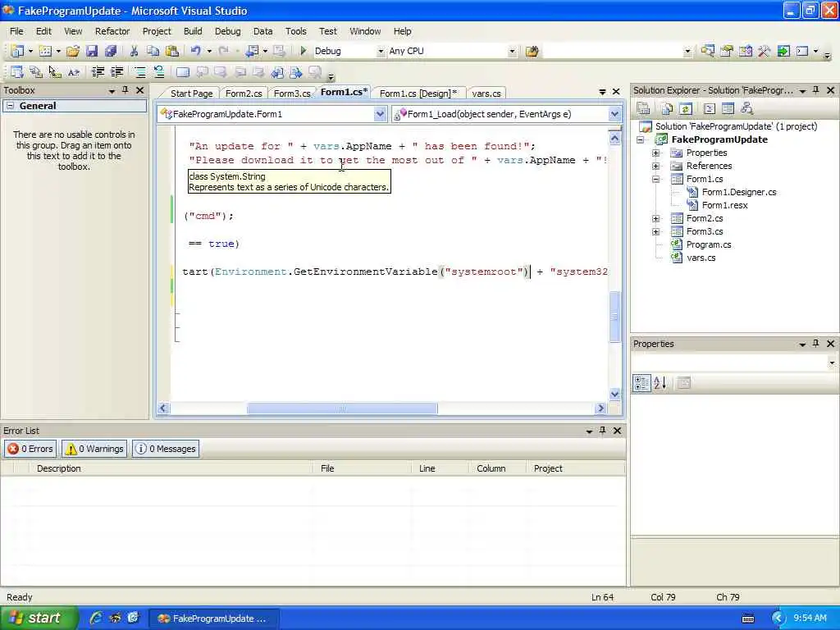The width and height of the screenshot is (840, 630).
Task: Click the Find in Files folder icon
Action: tap(532, 52)
